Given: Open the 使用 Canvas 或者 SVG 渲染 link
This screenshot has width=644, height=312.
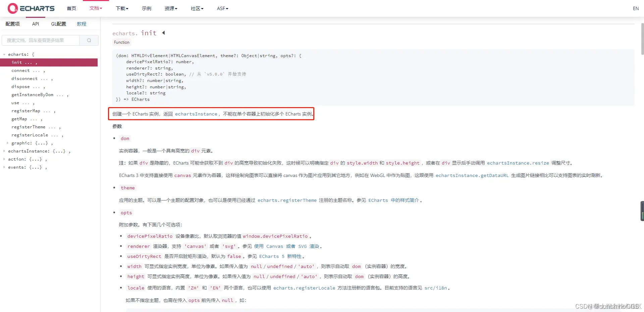Looking at the screenshot, I should pos(287,247).
